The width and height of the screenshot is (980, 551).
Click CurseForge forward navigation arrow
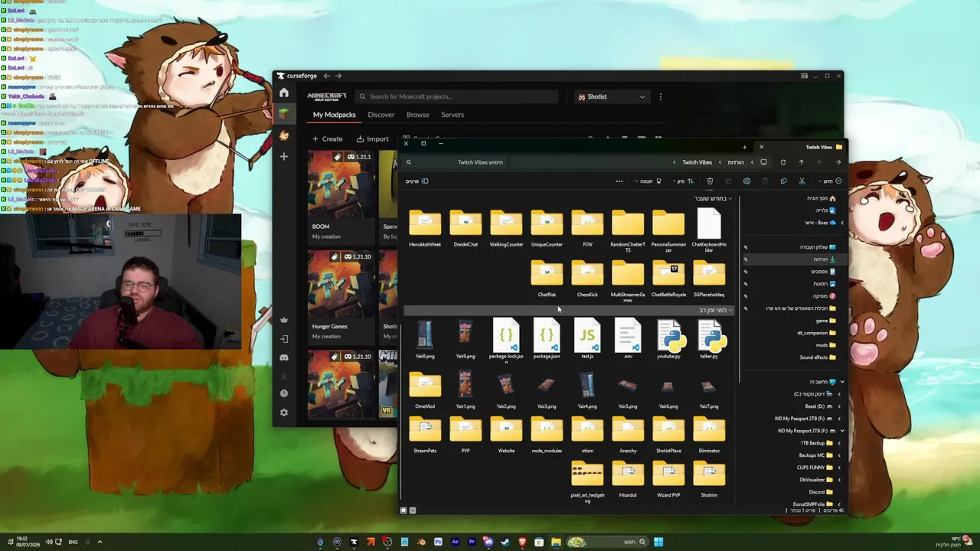pos(338,76)
